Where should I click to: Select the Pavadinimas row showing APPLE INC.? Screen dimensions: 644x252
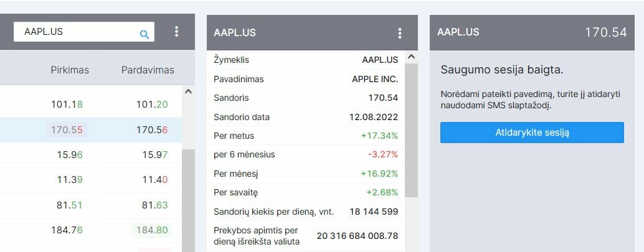[306, 79]
